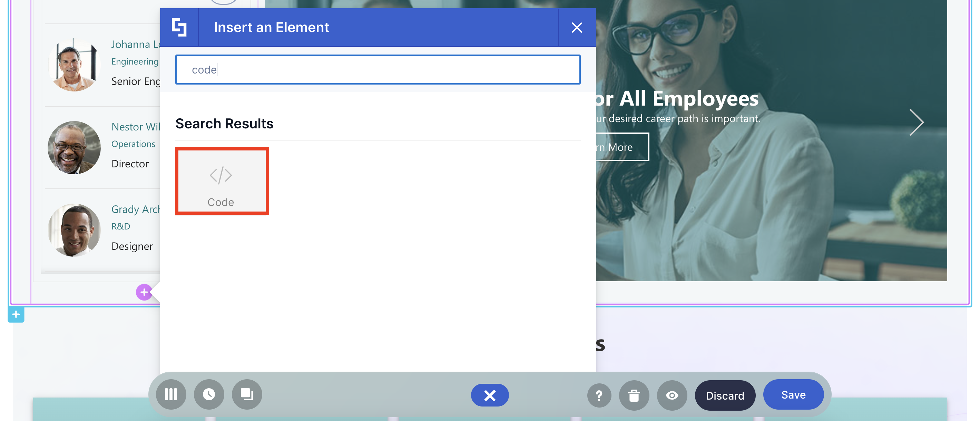Click the element search input field
This screenshot has height=421, width=980.
tap(378, 70)
